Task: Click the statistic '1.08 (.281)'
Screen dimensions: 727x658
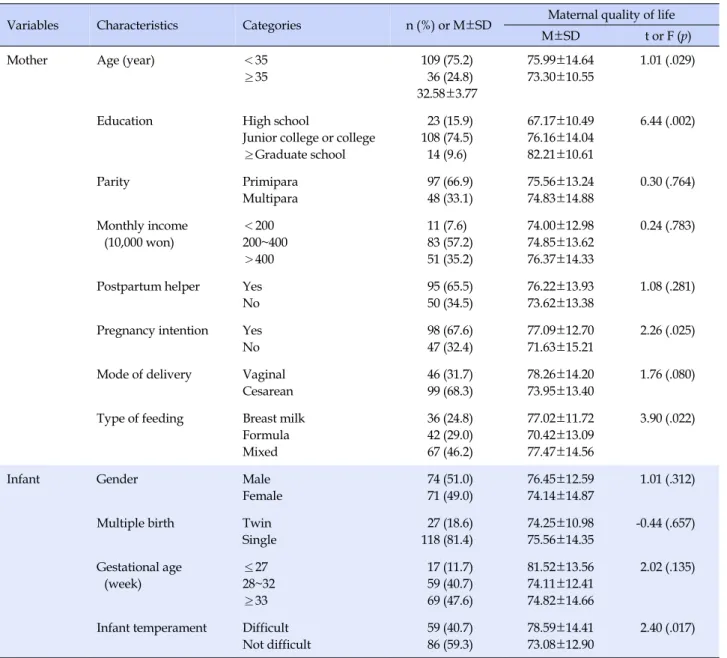Action: click(668, 287)
